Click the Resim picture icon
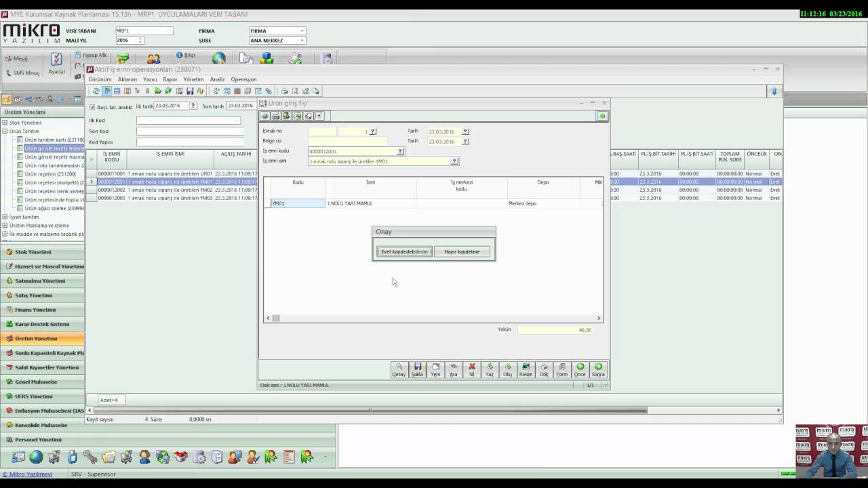Viewport: 868px width, 488px height. point(526,369)
